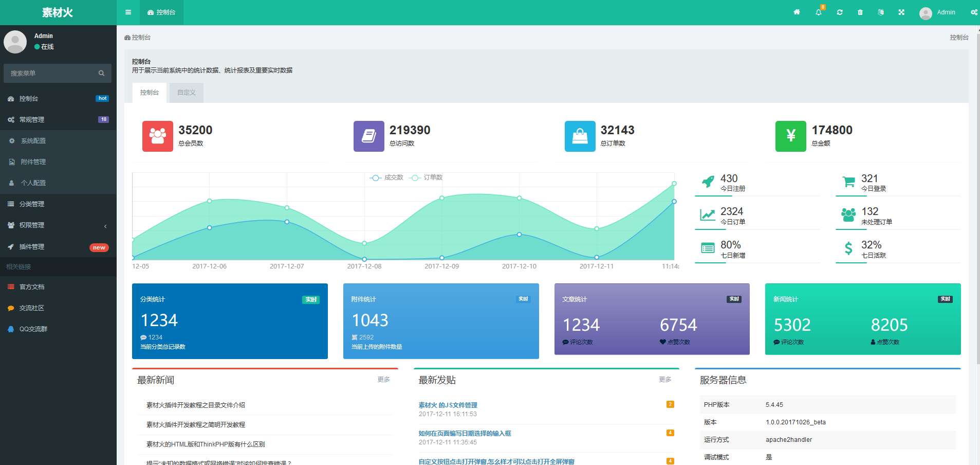The width and height of the screenshot is (980, 465).
Task: Click the dollar icon for 七日活跃
Action: click(x=848, y=248)
